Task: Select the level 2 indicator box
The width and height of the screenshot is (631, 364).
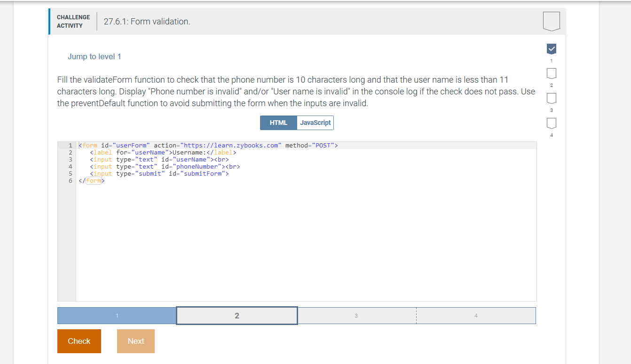Action: tap(552, 74)
